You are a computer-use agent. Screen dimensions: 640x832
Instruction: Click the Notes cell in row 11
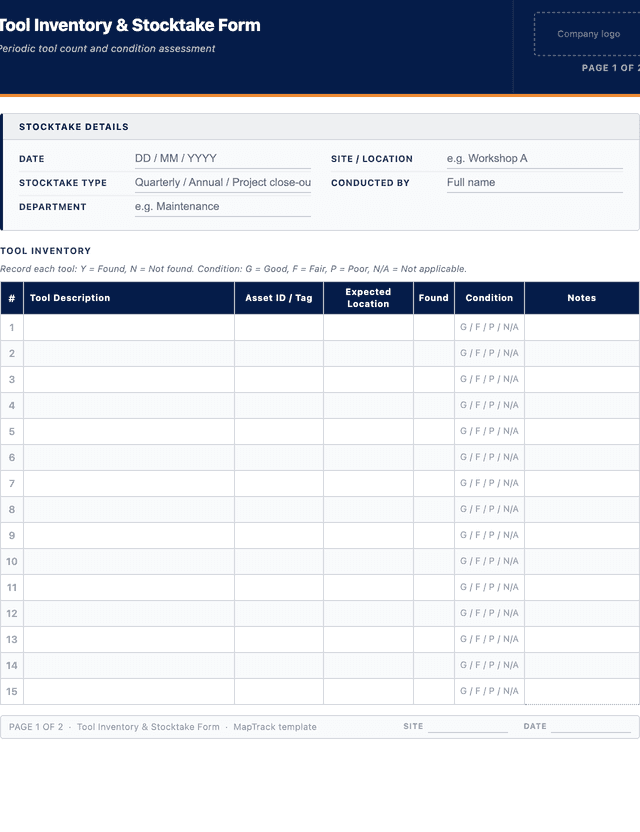tap(582, 587)
